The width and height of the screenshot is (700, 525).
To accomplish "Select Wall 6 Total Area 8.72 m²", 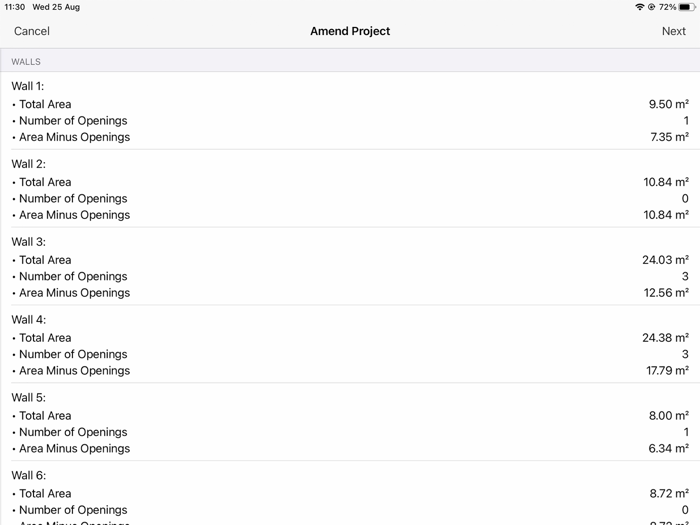I will click(x=669, y=493).
